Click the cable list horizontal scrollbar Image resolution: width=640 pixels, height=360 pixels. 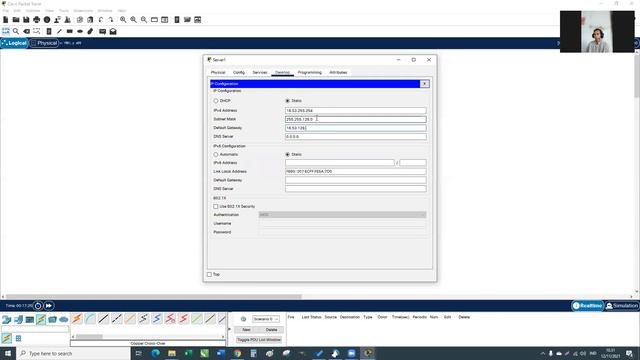[89, 337]
